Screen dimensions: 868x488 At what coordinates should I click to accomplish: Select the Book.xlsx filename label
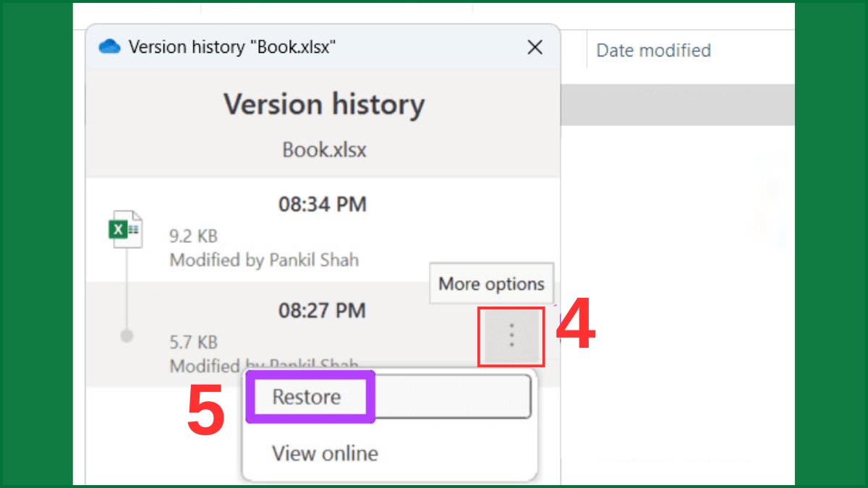tap(325, 150)
